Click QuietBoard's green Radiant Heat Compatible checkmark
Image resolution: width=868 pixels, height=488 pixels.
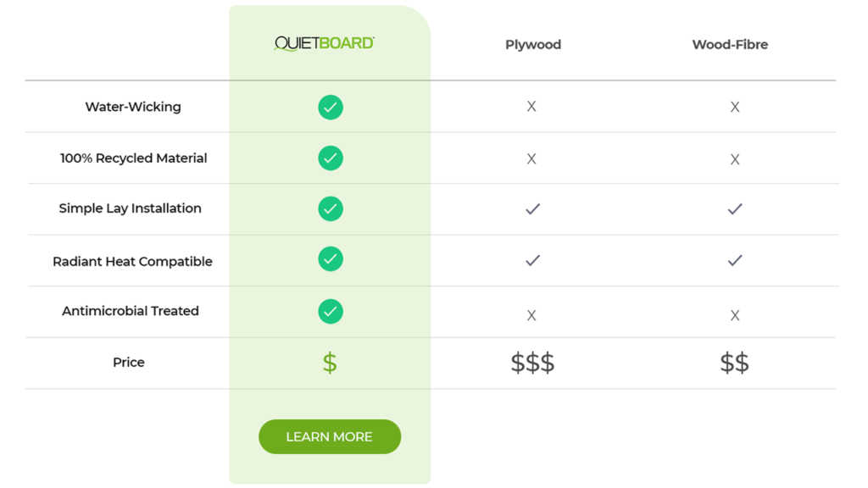(x=331, y=259)
